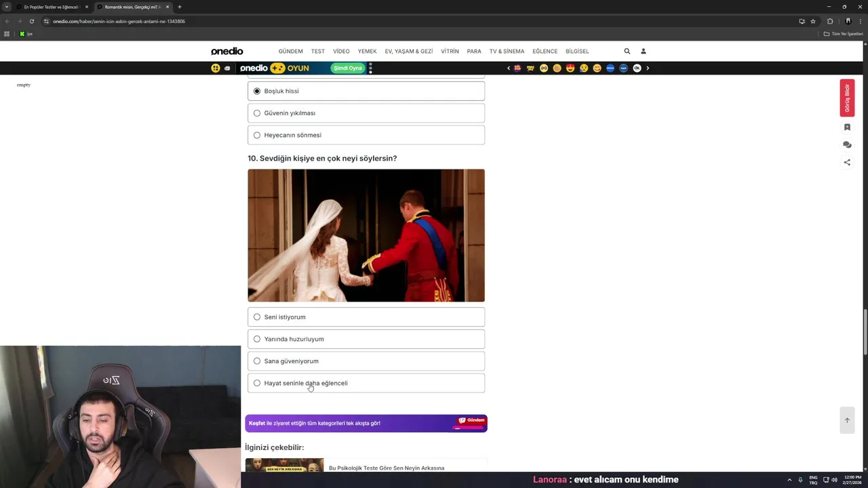This screenshot has width=868, height=488.
Task: Open the taskbar clock and date
Action: (x=852, y=480)
